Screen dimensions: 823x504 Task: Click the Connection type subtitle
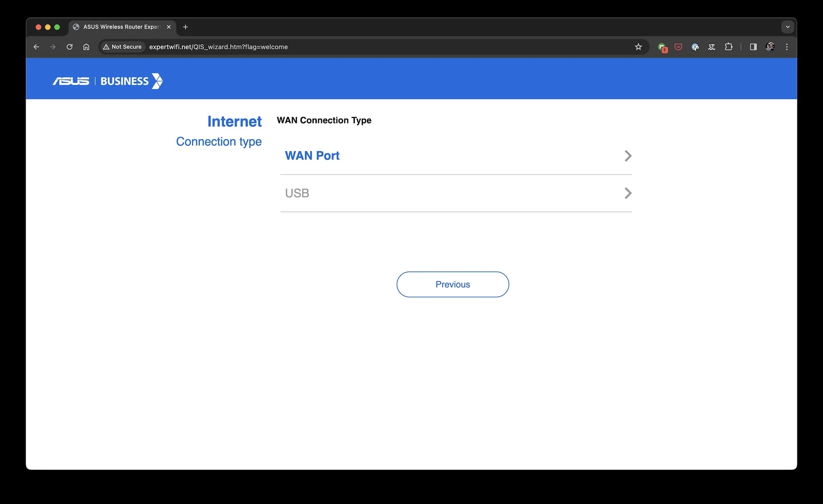coord(219,141)
